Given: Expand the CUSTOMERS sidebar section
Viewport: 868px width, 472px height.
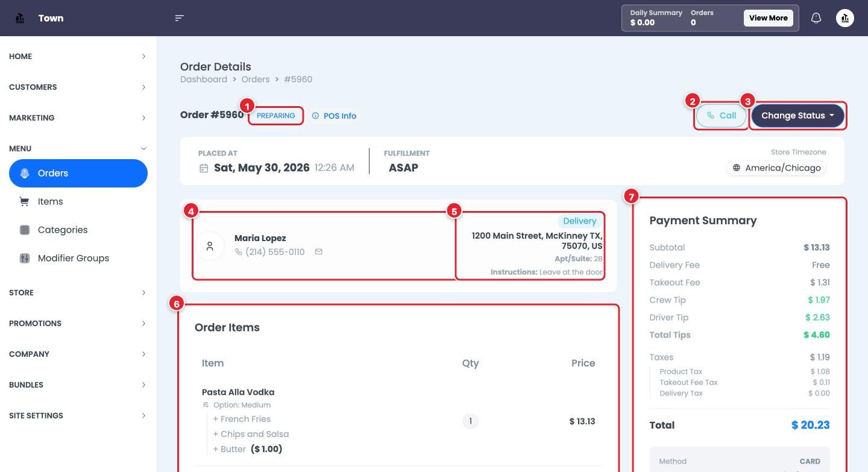Looking at the screenshot, I should (78, 87).
